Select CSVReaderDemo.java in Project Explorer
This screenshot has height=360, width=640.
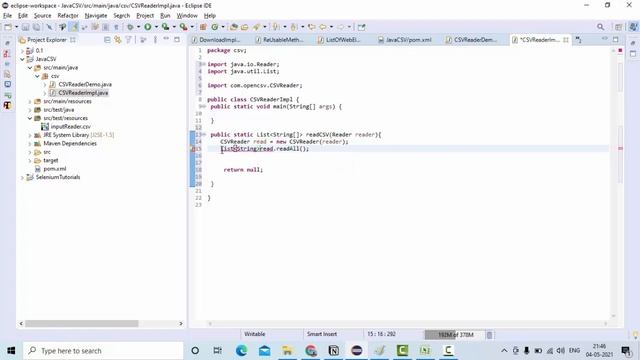click(85, 84)
